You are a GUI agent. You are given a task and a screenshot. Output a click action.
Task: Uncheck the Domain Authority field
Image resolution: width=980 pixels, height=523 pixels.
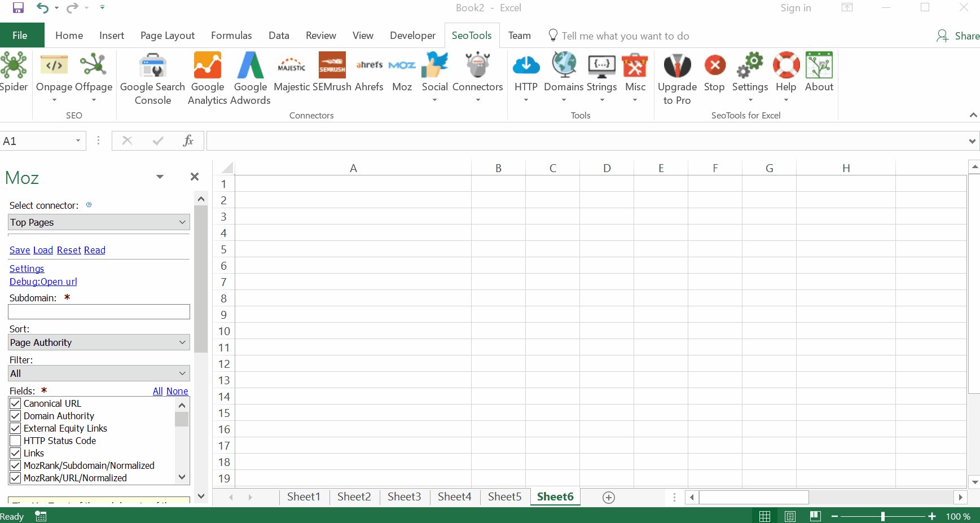[15, 416]
